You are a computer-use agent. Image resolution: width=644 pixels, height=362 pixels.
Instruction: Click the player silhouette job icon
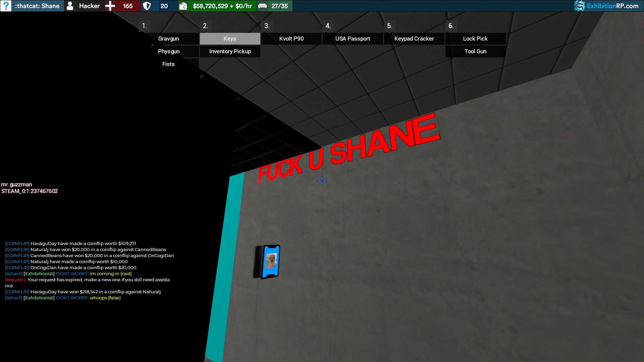tap(70, 6)
